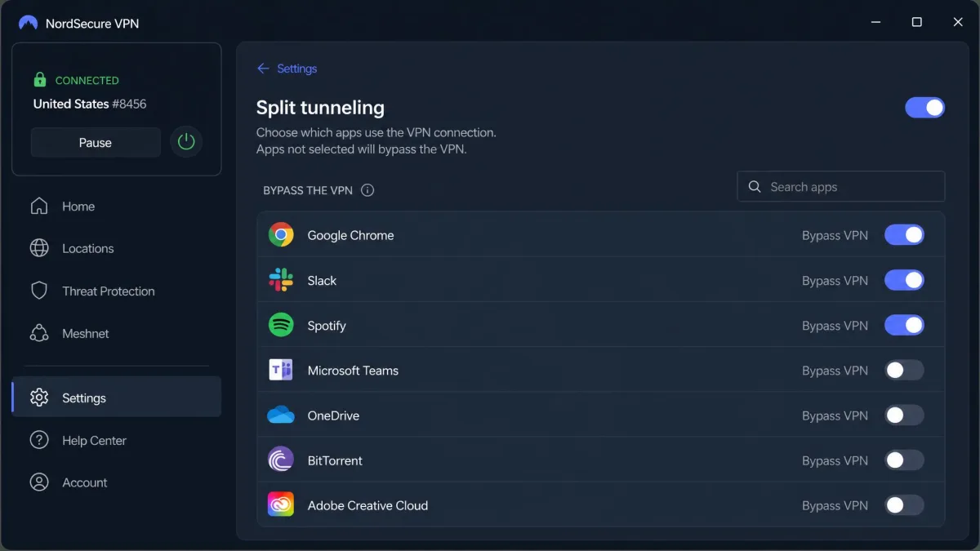The image size is (980, 551).
Task: Open the Threat Protection section
Action: (x=117, y=291)
